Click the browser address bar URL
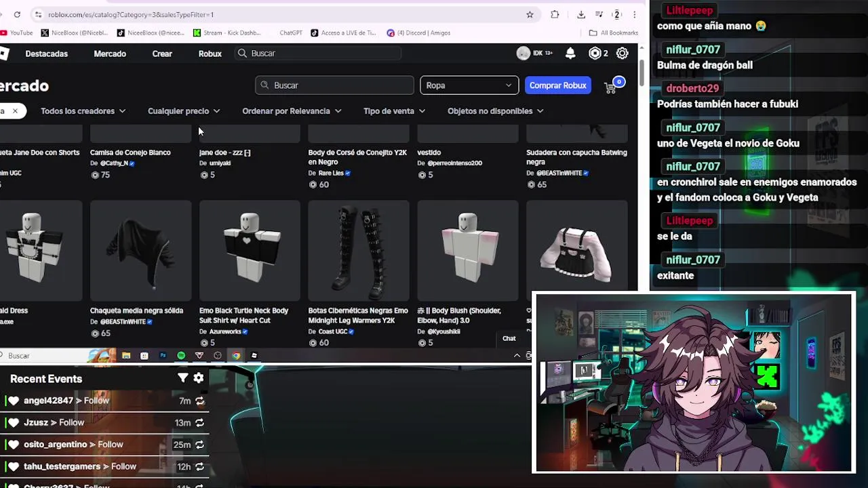 [131, 14]
